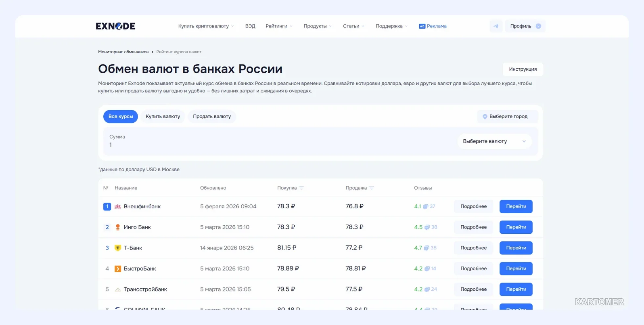The width and height of the screenshot is (644, 325).
Task: Click the location pin icon in city selector
Action: coord(485,117)
